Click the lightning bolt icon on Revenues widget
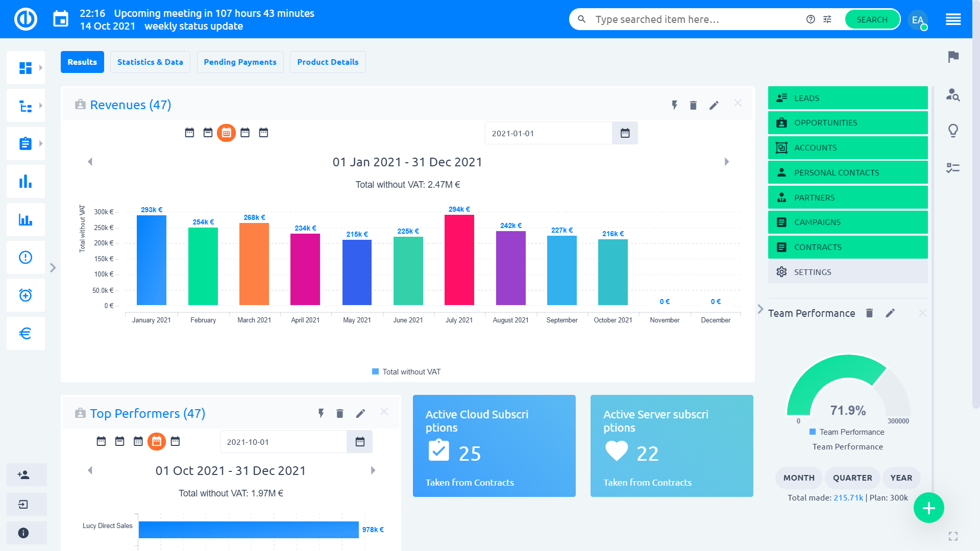Image resolution: width=980 pixels, height=551 pixels. point(674,105)
